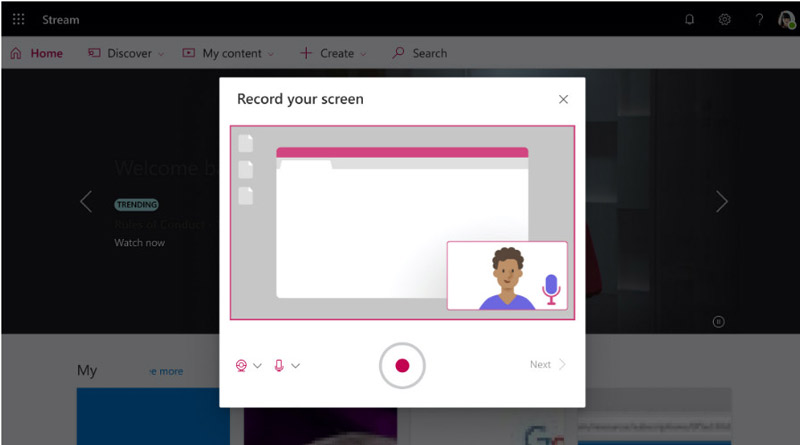This screenshot has height=445, width=800.
Task: Pause the carousel with the pause icon
Action: pos(718,321)
